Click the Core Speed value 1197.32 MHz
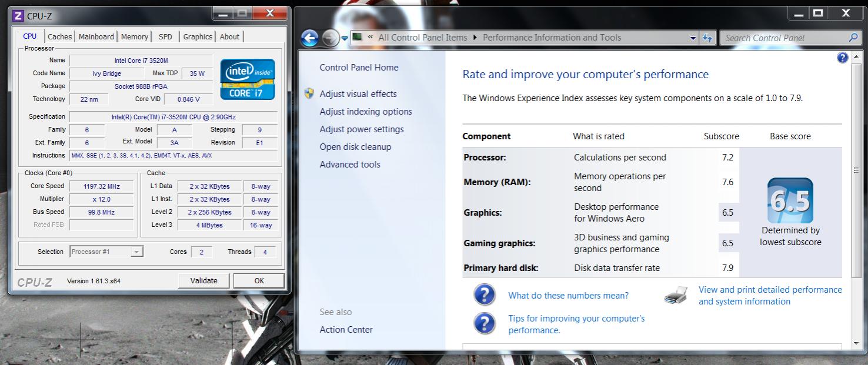The image size is (868, 365). coord(102,186)
